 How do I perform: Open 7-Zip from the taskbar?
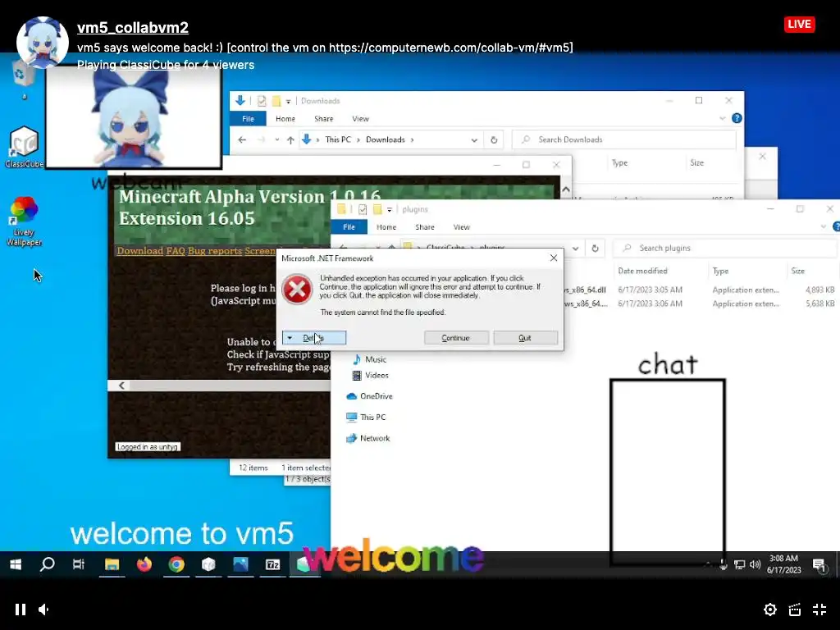pyautogui.click(x=272, y=564)
